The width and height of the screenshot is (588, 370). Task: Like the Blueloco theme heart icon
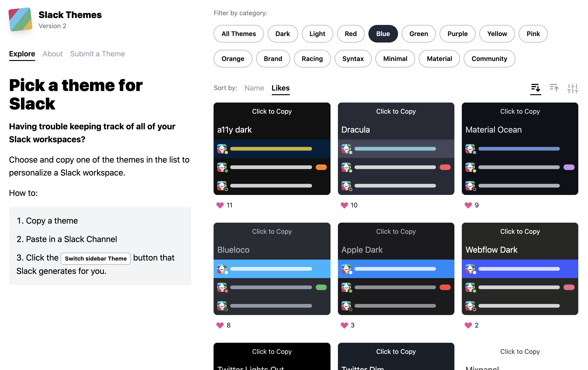coord(220,325)
